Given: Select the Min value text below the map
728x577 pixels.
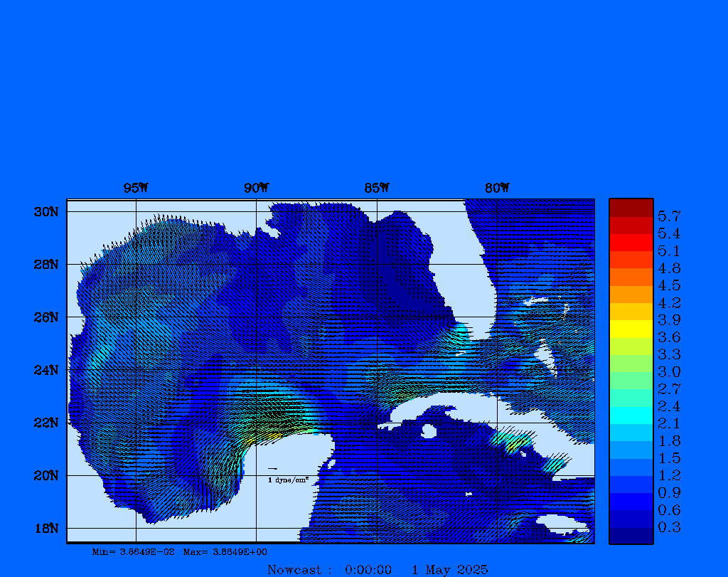Looking at the screenshot, I should coord(133,551).
